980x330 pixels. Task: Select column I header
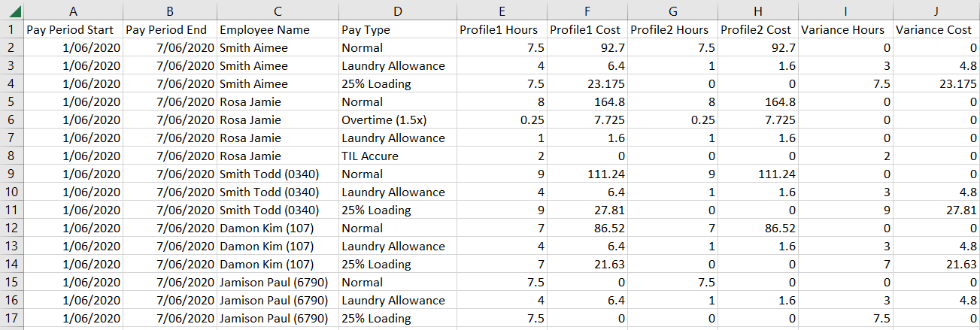point(845,11)
